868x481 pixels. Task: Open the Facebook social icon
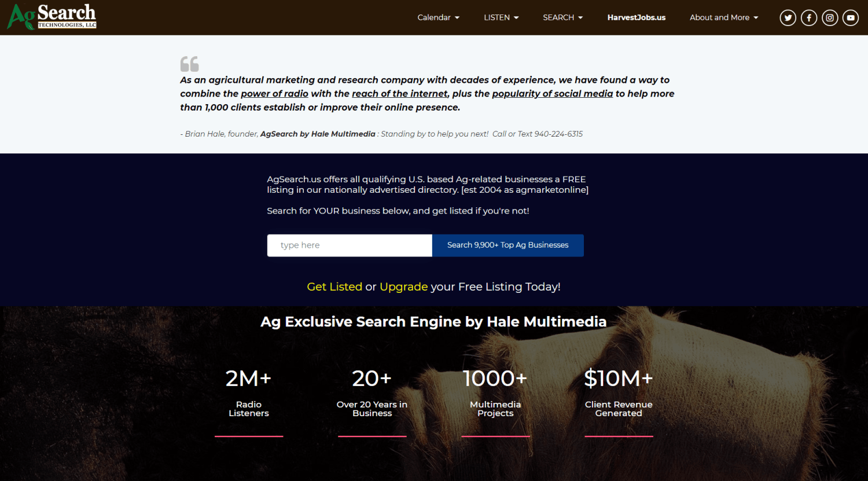[809, 18]
